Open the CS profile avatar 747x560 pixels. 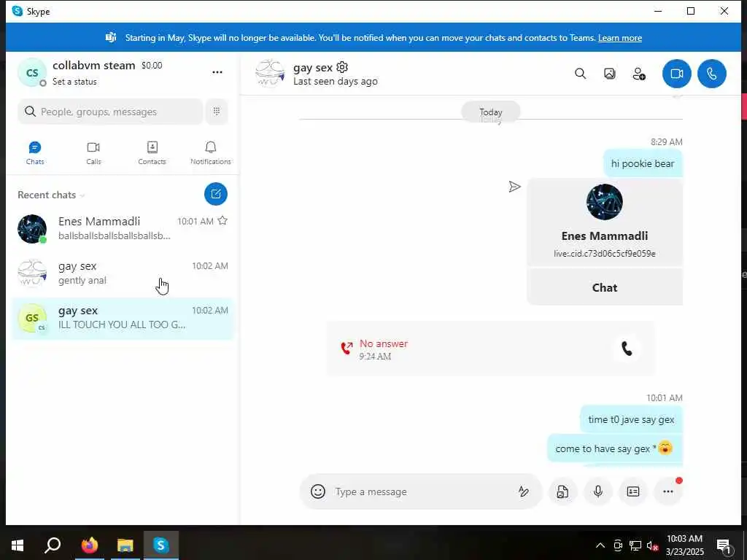[x=32, y=72]
